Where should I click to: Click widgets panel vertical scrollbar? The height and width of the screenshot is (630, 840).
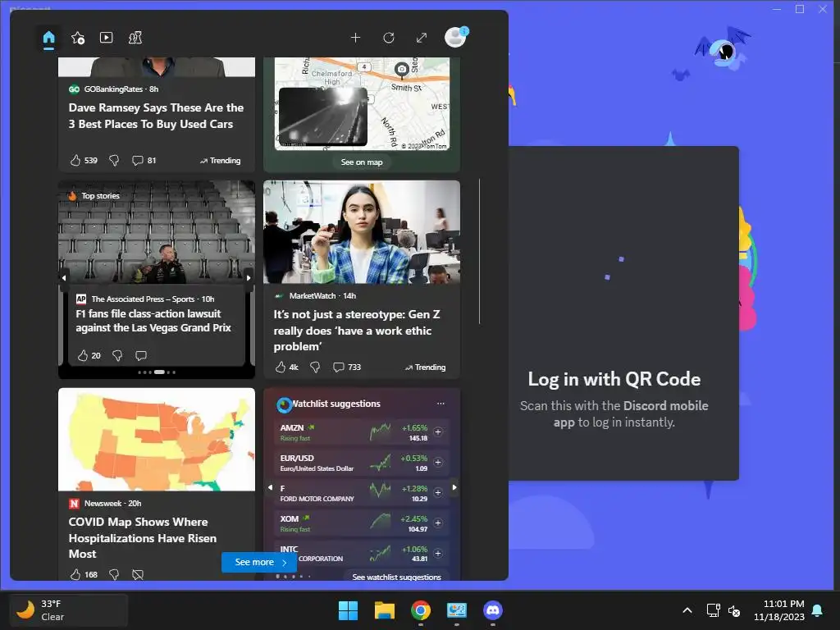tap(479, 251)
